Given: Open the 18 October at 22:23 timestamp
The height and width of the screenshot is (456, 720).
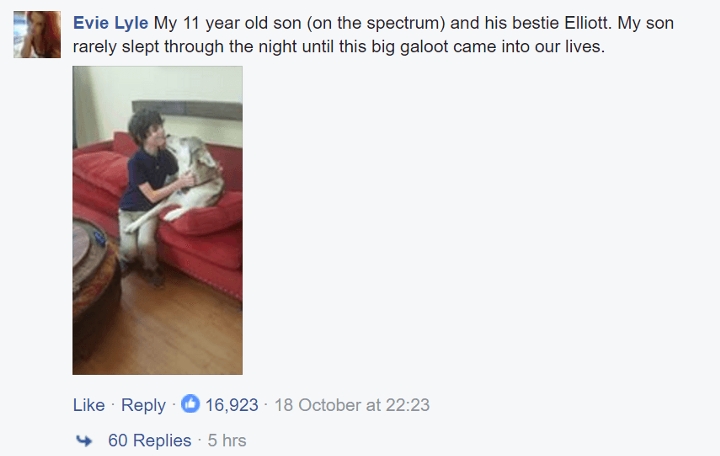Looking at the screenshot, I should (x=352, y=405).
